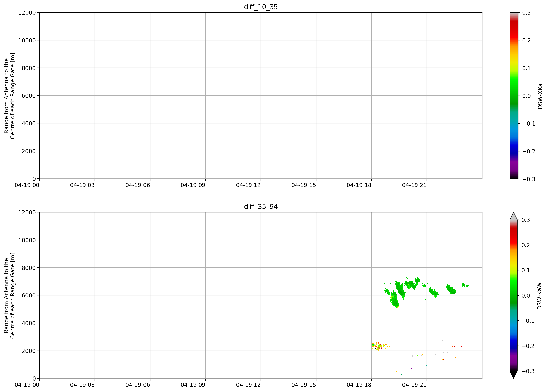
Task: Click '04-19 00' tick label under bottom plot
Action: tap(27, 385)
